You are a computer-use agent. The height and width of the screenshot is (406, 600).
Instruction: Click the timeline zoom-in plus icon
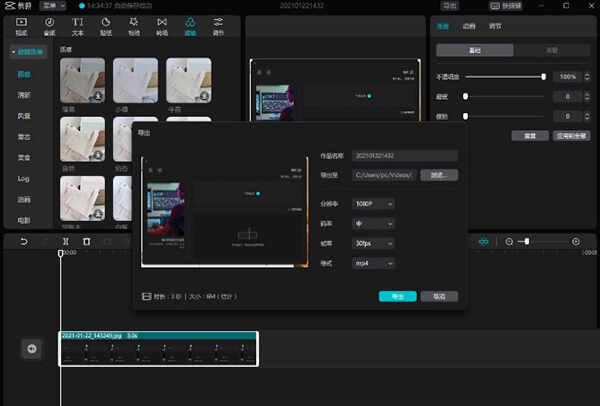(x=576, y=242)
